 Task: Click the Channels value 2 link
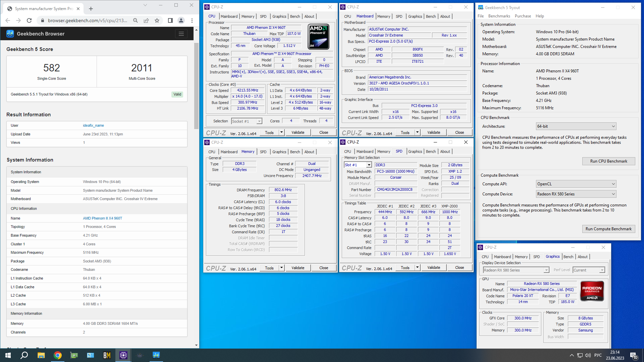click(x=84, y=332)
